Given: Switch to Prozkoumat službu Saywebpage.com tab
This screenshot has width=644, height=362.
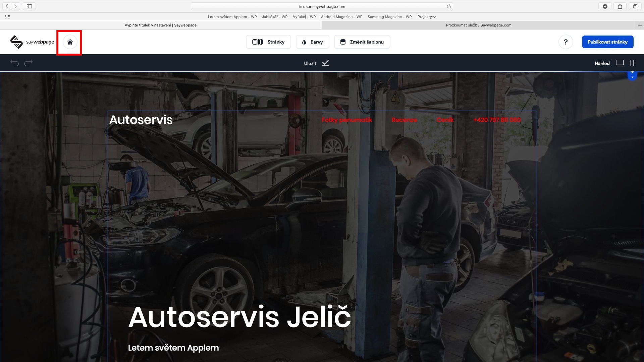Looking at the screenshot, I should point(478,25).
